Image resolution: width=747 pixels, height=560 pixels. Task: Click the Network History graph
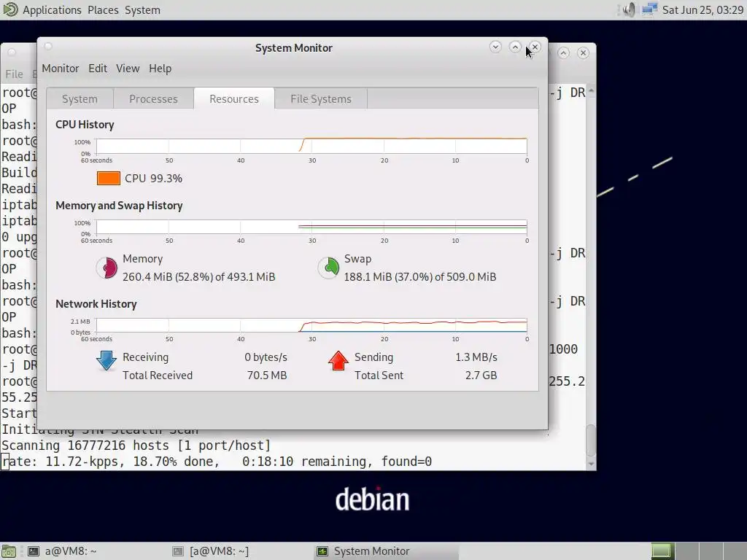[x=311, y=325]
